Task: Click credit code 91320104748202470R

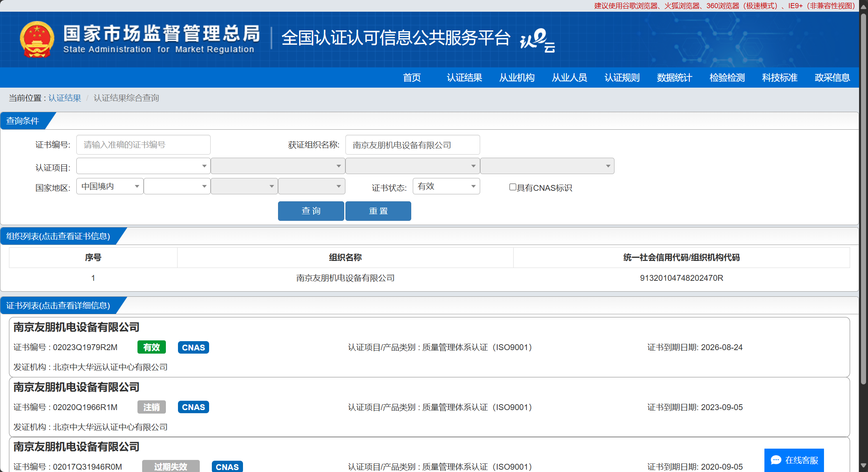Action: pos(681,278)
